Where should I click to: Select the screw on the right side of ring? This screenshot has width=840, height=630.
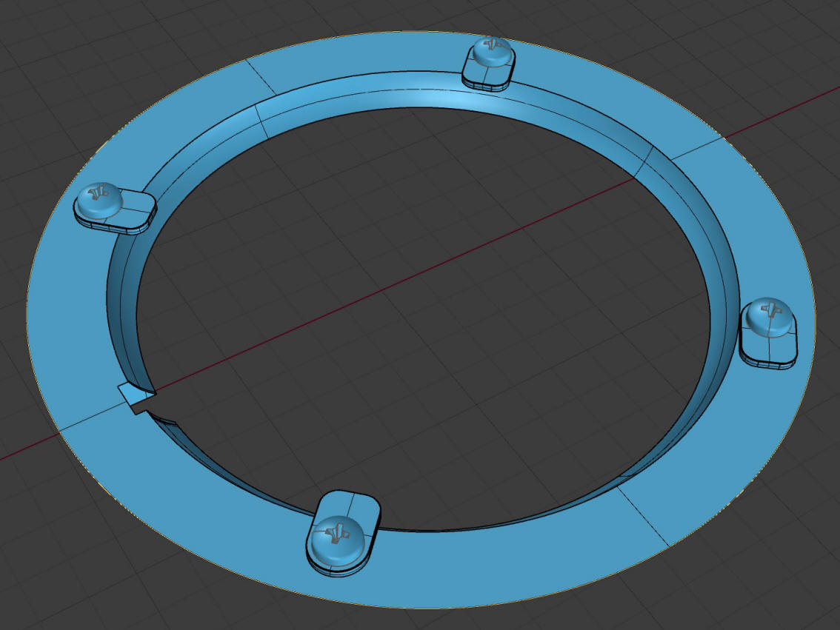[x=767, y=317]
